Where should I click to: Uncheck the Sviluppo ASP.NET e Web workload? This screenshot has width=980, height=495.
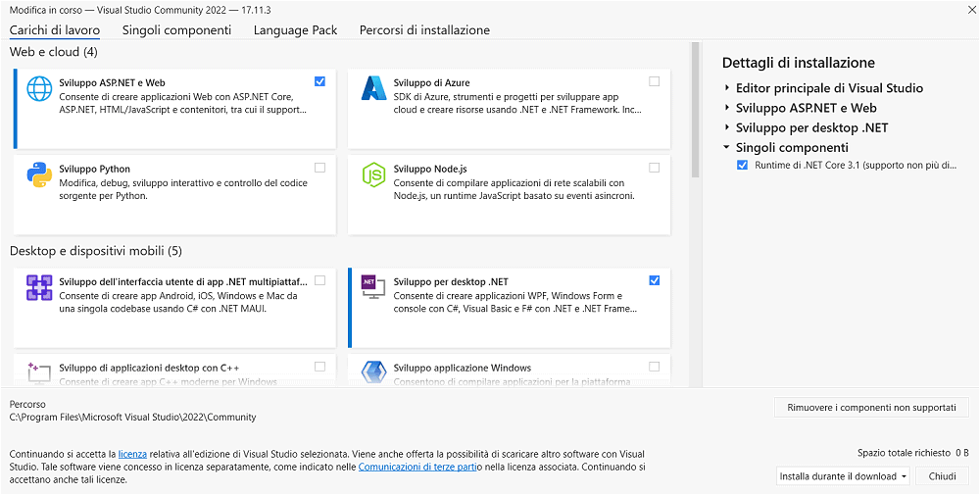pos(320,81)
